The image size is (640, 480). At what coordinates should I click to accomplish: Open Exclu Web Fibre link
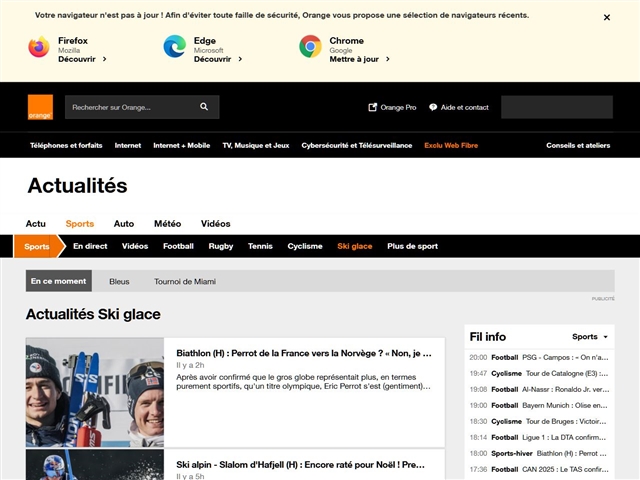(x=451, y=145)
